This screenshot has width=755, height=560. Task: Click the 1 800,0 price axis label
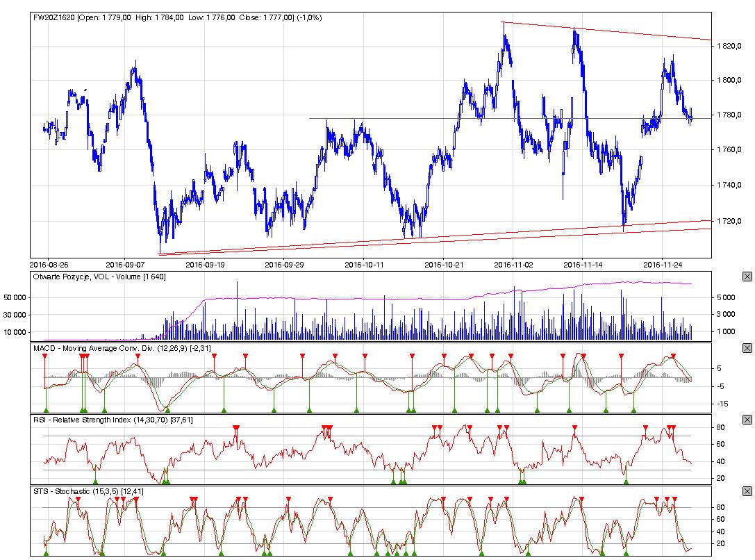coord(729,80)
